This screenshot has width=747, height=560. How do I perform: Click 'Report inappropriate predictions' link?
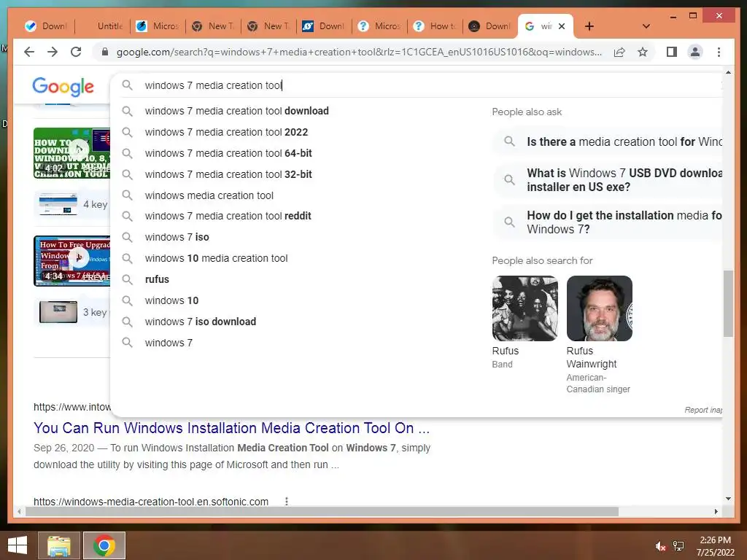703,410
